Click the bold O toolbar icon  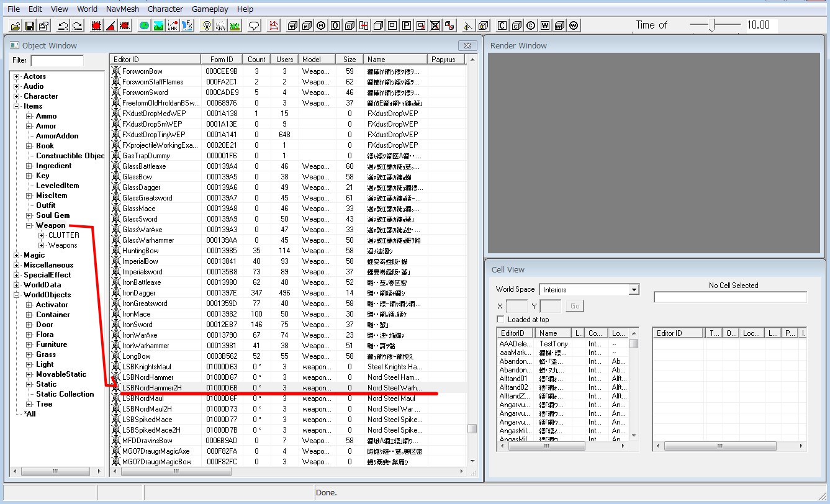pos(335,25)
